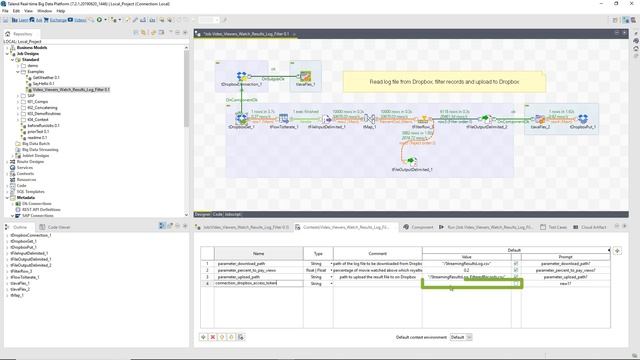Toggle prompt checkbox for parameter_upload_path
Screen dimensions: 640x360
[516, 277]
